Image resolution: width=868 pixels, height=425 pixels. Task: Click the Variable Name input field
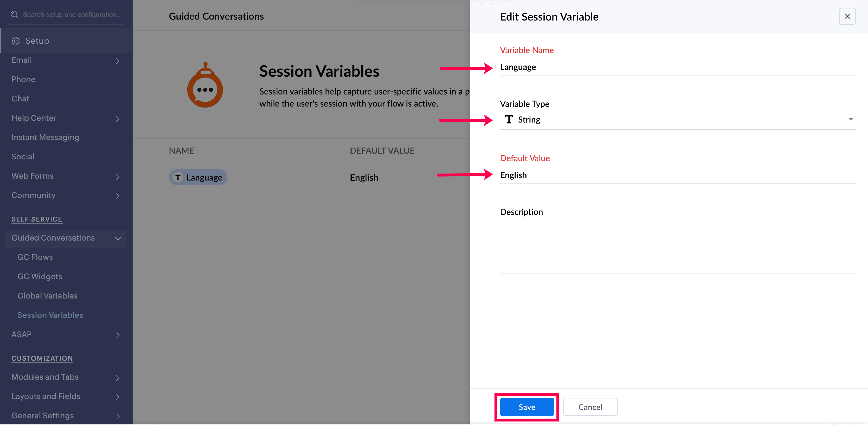677,67
